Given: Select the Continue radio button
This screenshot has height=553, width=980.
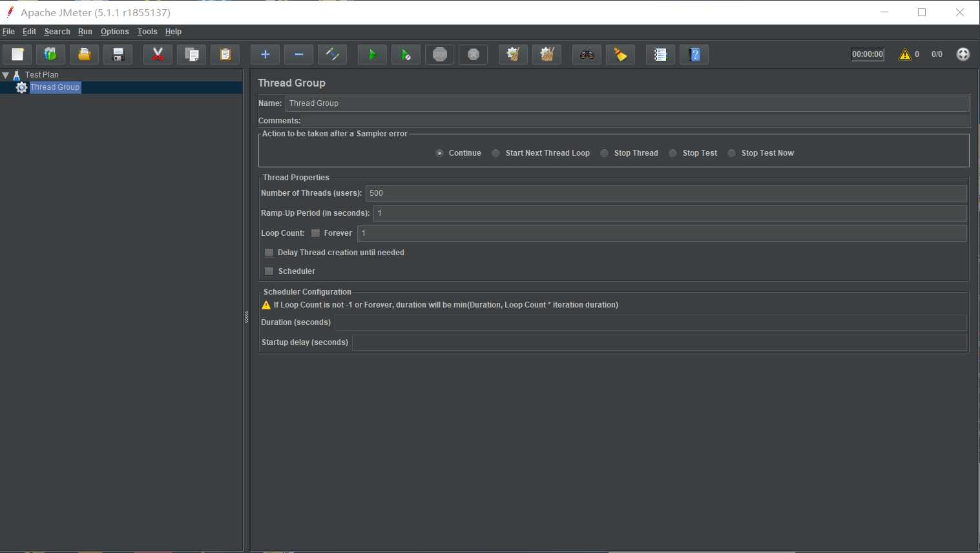Looking at the screenshot, I should (x=440, y=153).
